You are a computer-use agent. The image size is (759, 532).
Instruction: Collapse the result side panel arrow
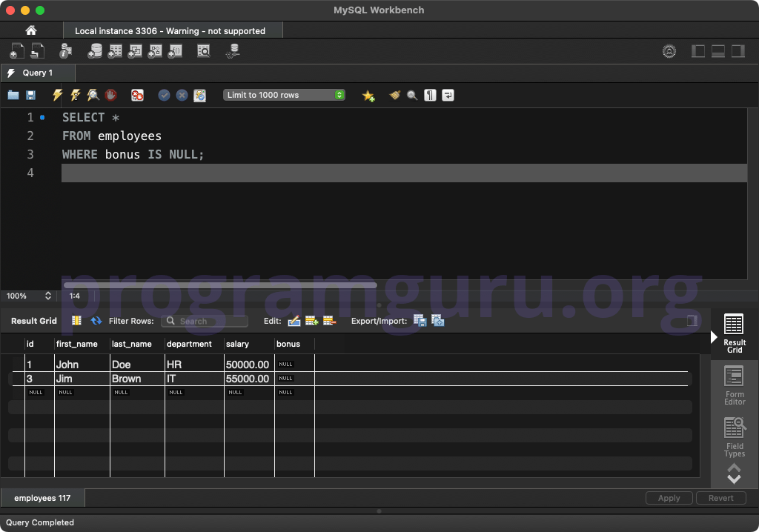pyautogui.click(x=714, y=337)
